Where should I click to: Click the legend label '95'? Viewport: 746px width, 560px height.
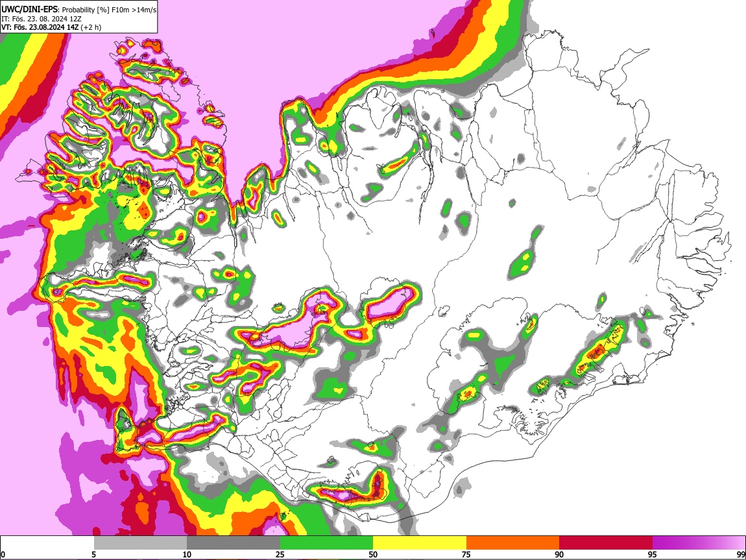(x=653, y=554)
